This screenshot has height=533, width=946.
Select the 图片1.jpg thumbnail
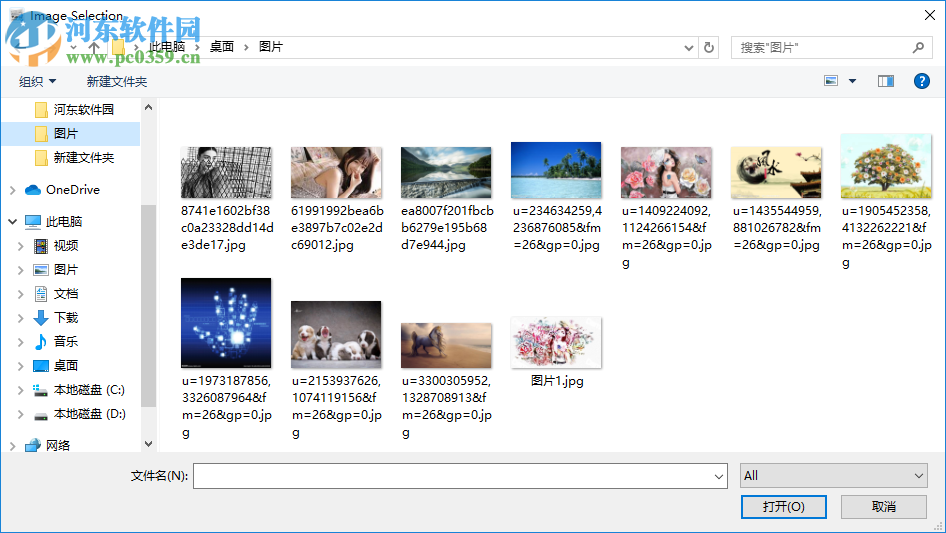(x=556, y=342)
